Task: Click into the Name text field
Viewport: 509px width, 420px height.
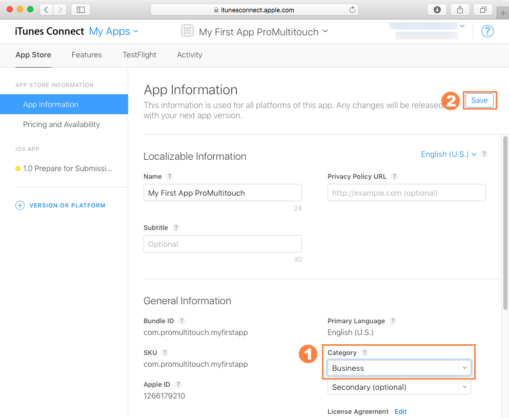Action: tap(222, 193)
